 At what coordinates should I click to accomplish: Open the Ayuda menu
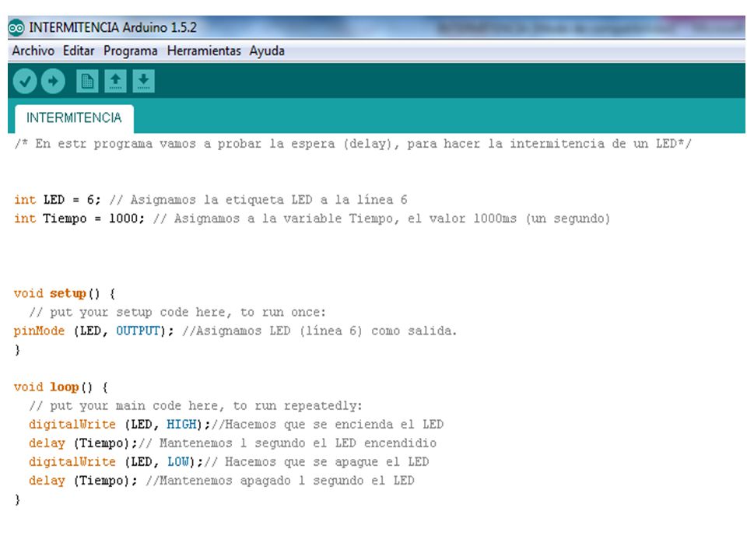click(x=267, y=51)
